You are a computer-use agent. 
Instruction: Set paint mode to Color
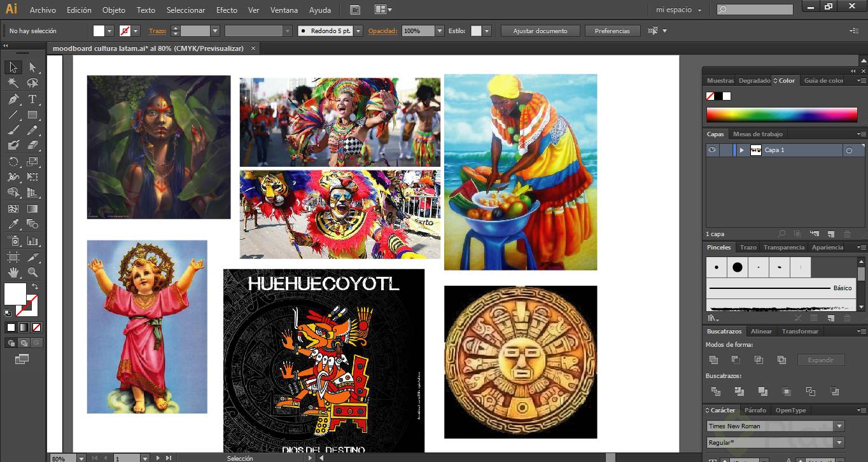pyautogui.click(x=11, y=328)
